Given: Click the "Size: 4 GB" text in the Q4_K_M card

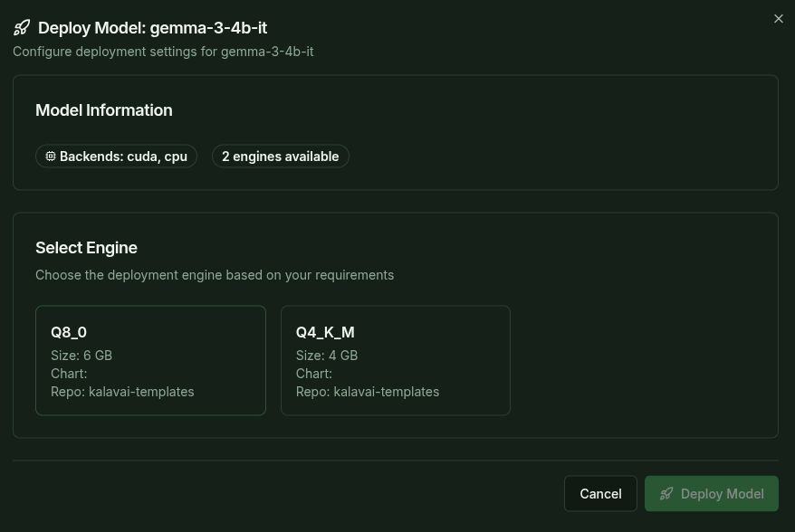Looking at the screenshot, I should point(327,356).
